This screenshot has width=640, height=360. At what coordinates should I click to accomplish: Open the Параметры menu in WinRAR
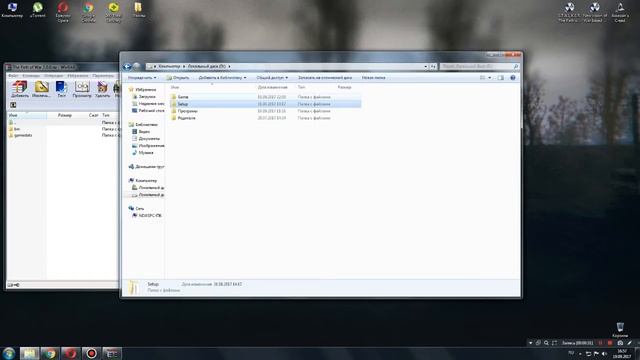pyautogui.click(x=103, y=76)
